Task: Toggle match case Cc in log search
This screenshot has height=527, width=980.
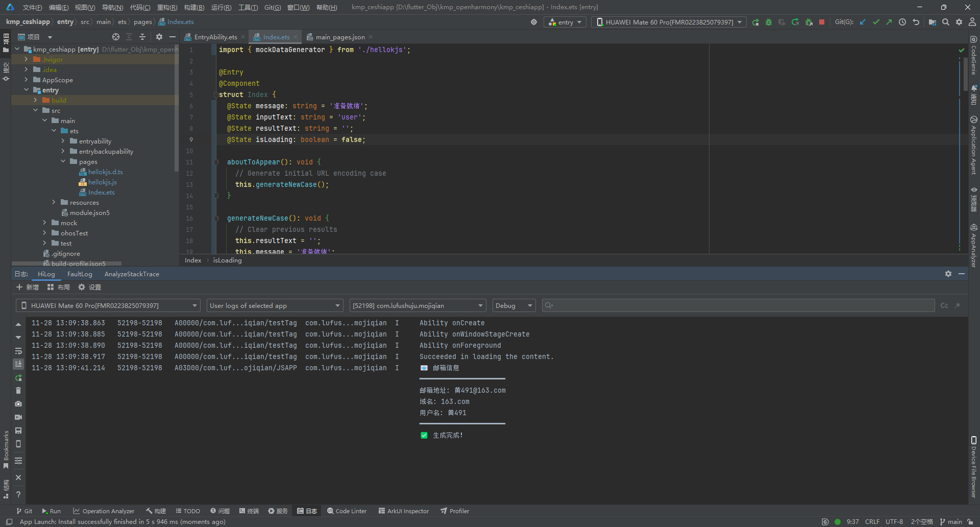Action: pos(944,305)
